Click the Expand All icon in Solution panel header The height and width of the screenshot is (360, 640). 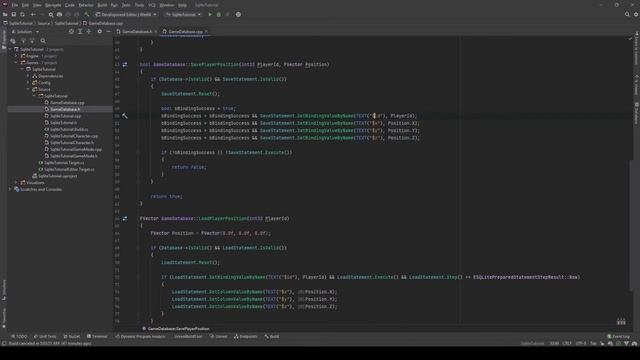click(80, 31)
